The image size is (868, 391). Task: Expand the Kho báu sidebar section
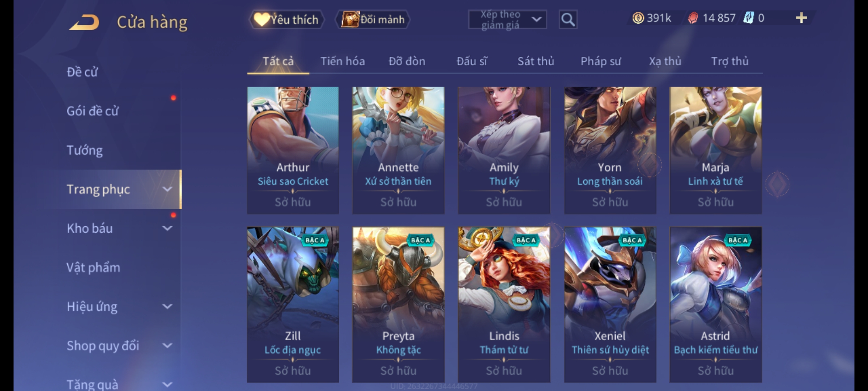[119, 228]
